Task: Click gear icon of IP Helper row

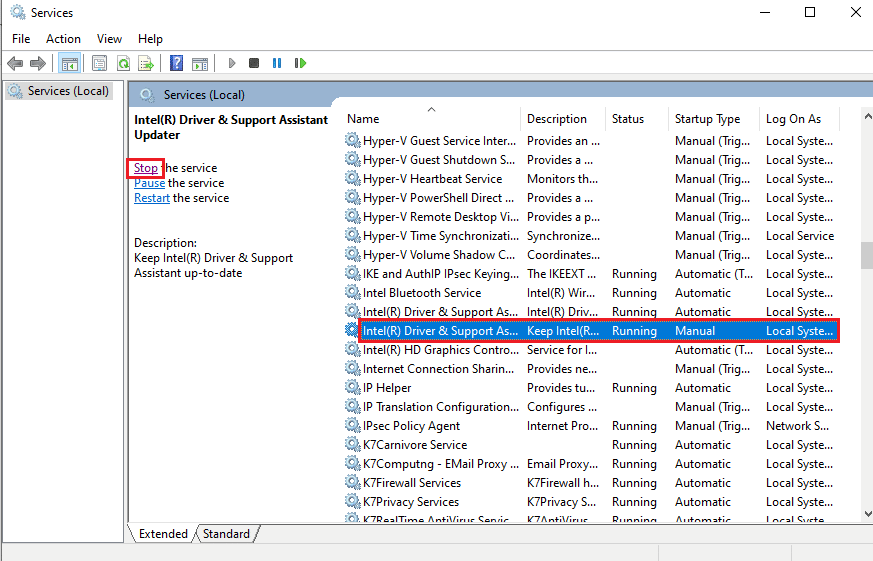Action: [x=352, y=387]
